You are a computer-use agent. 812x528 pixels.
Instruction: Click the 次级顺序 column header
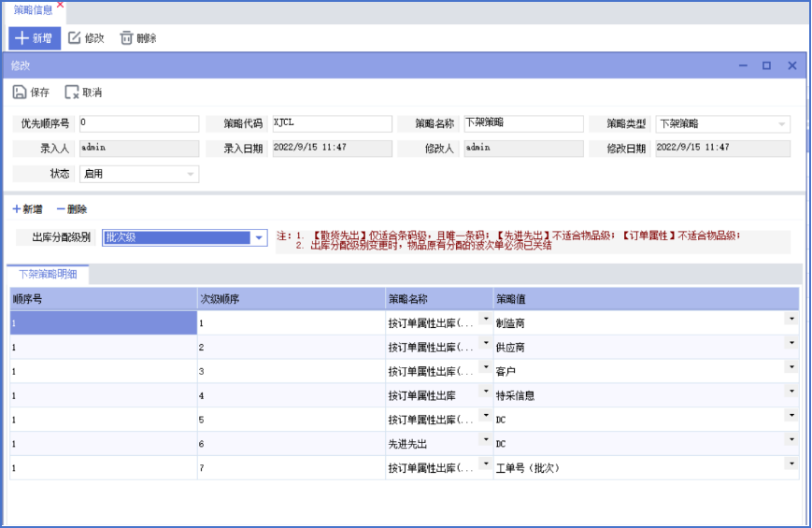click(x=291, y=299)
